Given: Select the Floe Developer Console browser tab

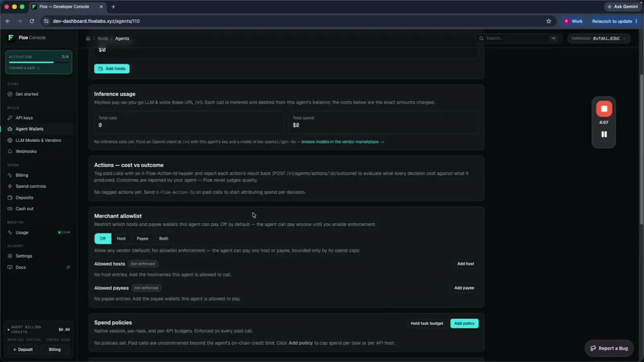Looking at the screenshot, I should tap(68, 7).
